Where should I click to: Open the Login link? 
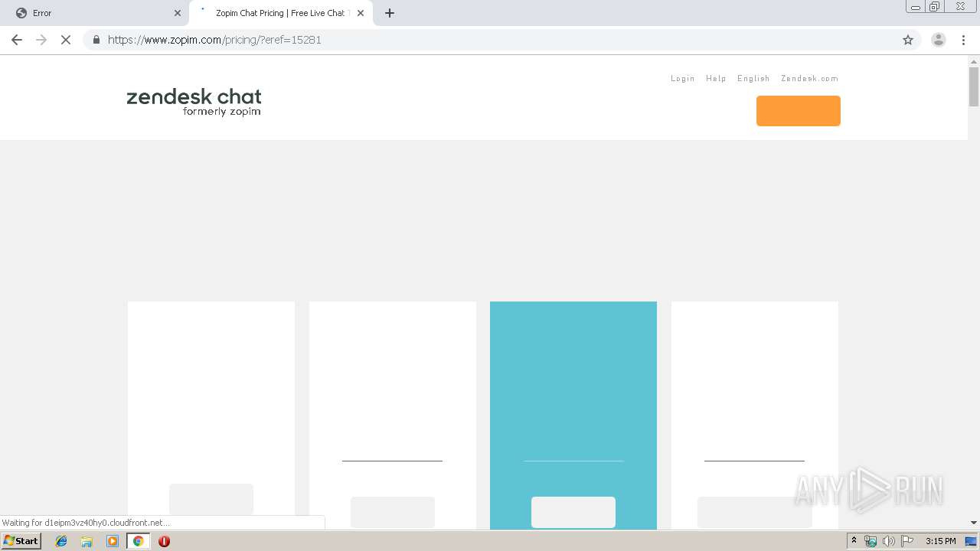(x=683, y=79)
